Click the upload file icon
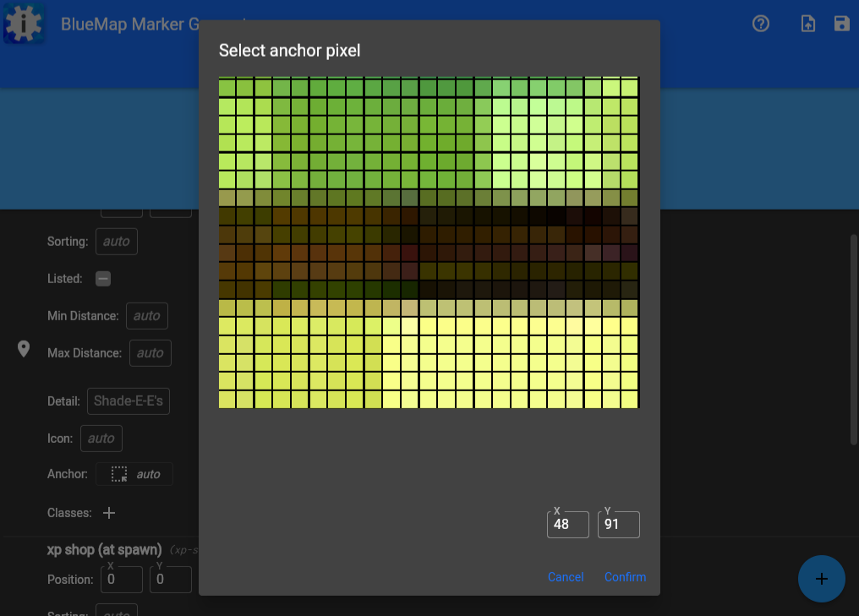859x616 pixels. (x=808, y=24)
